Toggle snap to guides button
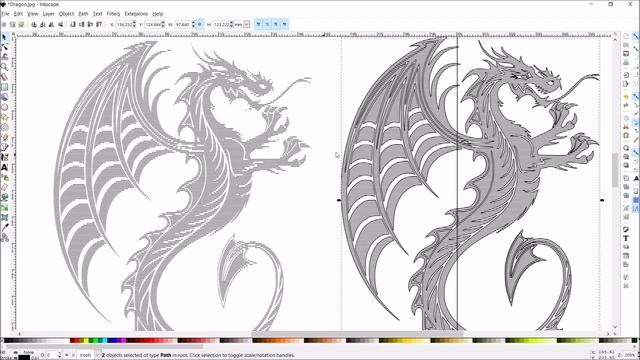This screenshot has height=360, width=640. pyautogui.click(x=636, y=209)
